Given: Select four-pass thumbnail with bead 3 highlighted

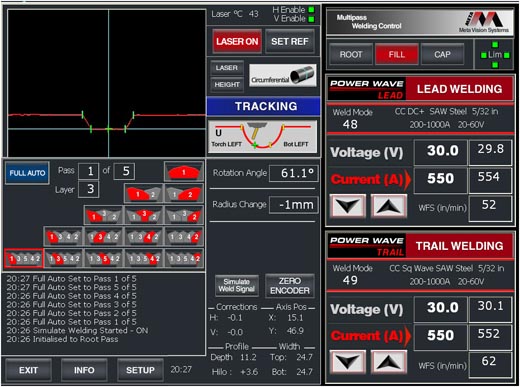Looking at the screenshot, I should point(104,237).
